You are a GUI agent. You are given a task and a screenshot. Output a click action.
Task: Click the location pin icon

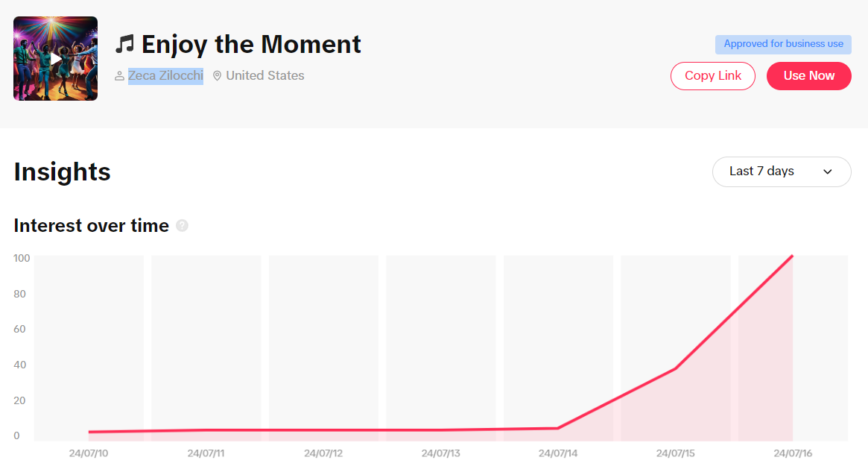click(x=217, y=76)
